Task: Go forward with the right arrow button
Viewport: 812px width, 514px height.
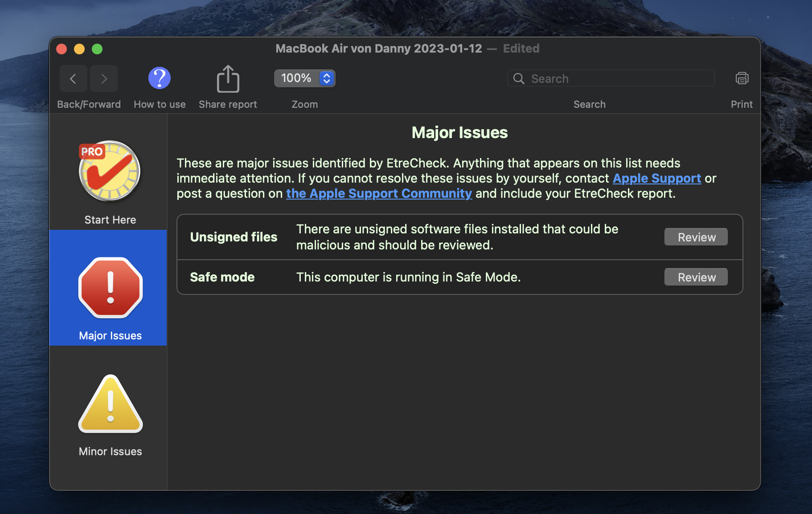Action: point(104,79)
